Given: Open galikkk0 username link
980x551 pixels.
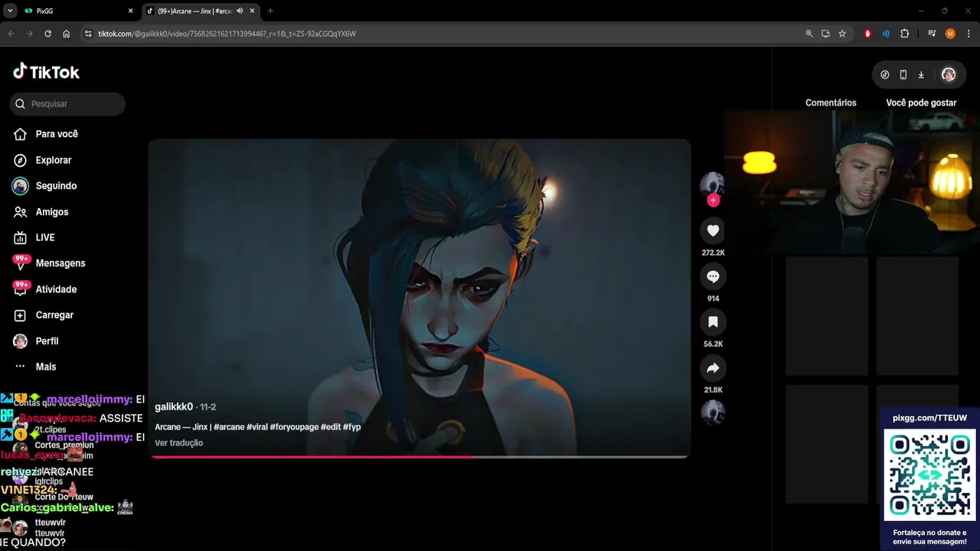Looking at the screenshot, I should [174, 407].
